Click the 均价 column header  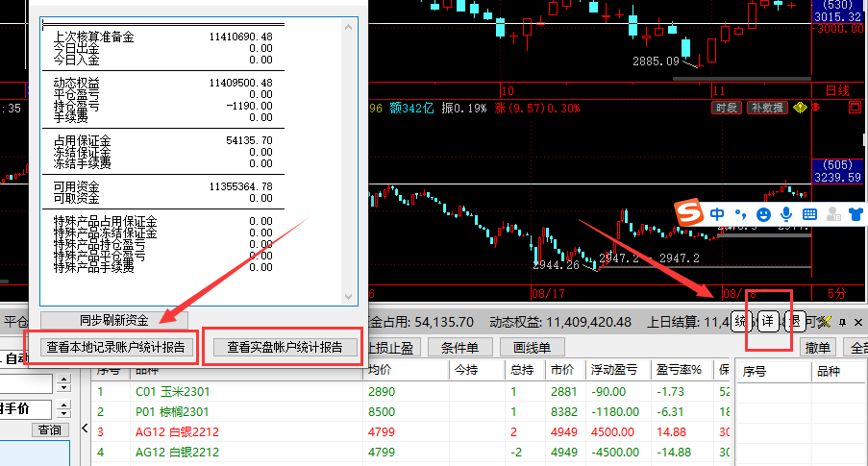pos(406,370)
